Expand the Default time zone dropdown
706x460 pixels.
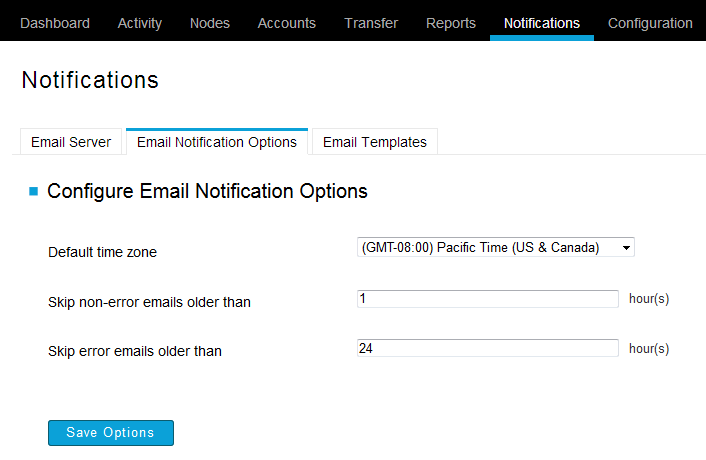coord(496,247)
